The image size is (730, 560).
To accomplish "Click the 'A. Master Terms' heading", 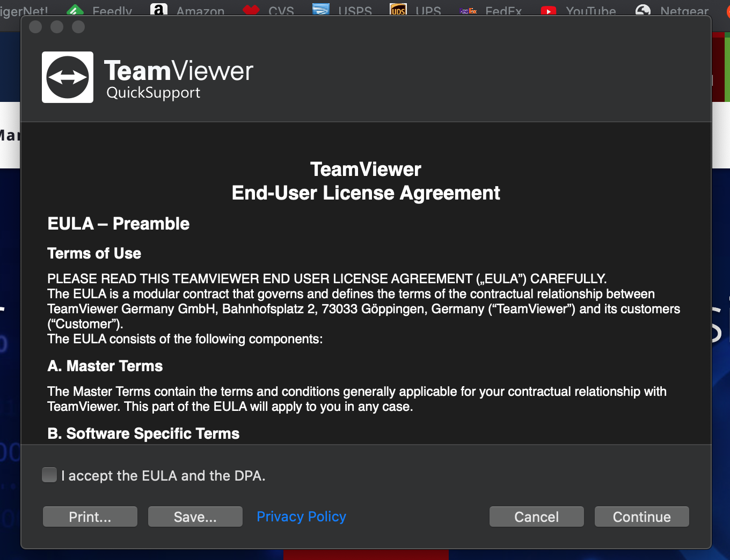I will (105, 366).
